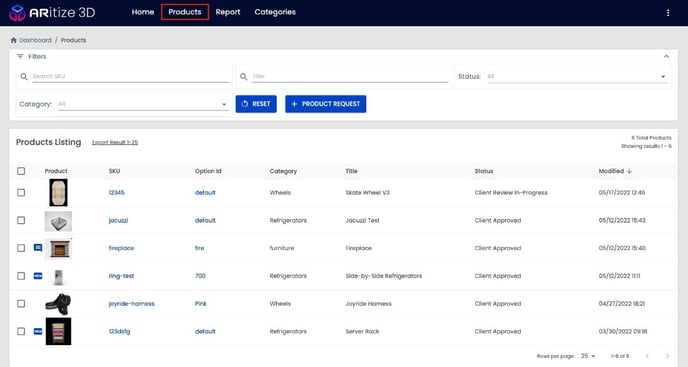Image resolution: width=688 pixels, height=367 pixels.
Task: Open the SKU link fireplace
Action: 122,248
